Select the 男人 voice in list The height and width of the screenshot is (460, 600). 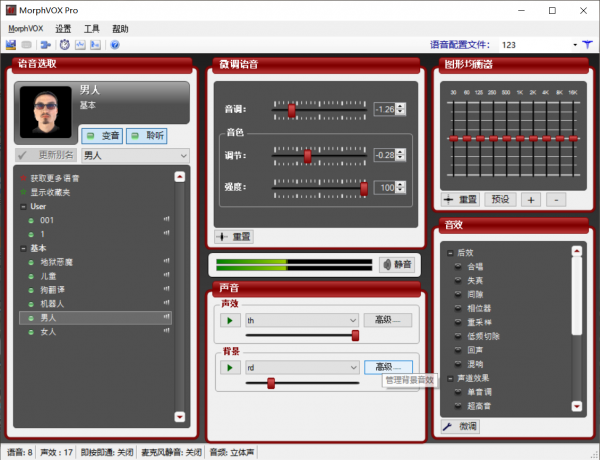point(95,318)
